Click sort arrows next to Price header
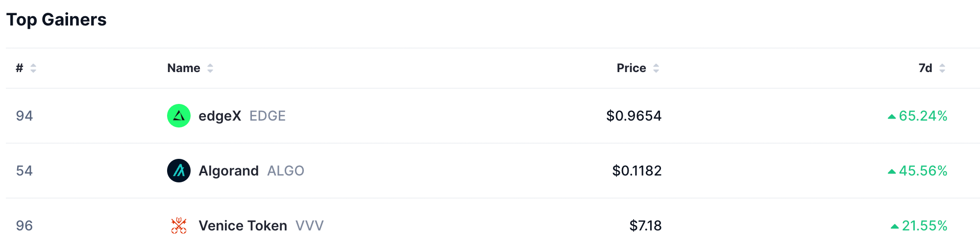Image resolution: width=980 pixels, height=252 pixels. click(x=656, y=68)
